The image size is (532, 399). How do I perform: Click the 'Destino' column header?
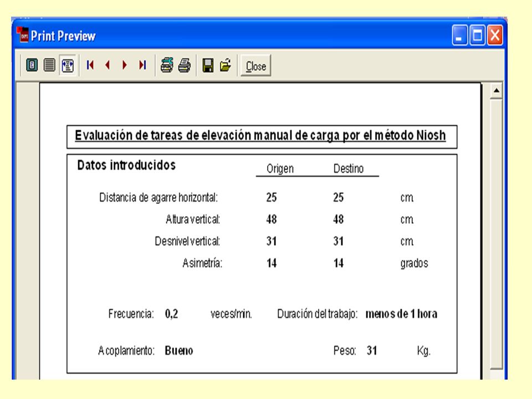click(x=349, y=168)
